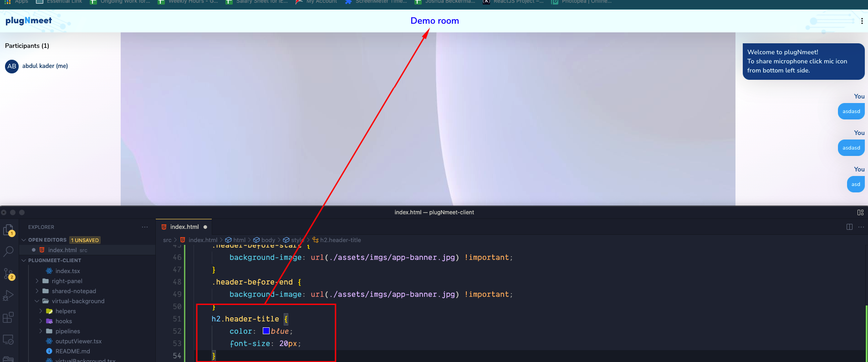
Task: Open the Extensions view
Action: tap(8, 317)
